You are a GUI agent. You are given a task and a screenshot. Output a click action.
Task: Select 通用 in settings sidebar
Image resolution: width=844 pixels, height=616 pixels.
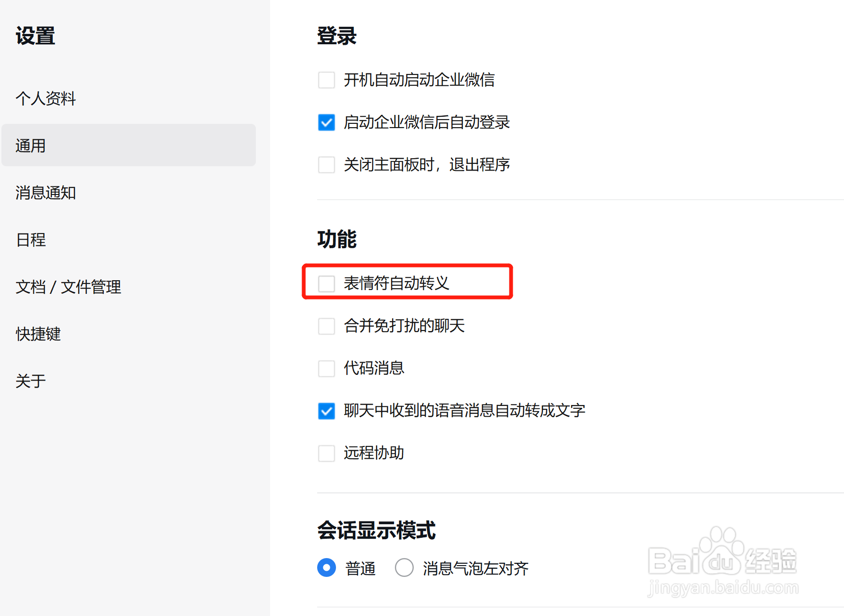click(x=129, y=145)
